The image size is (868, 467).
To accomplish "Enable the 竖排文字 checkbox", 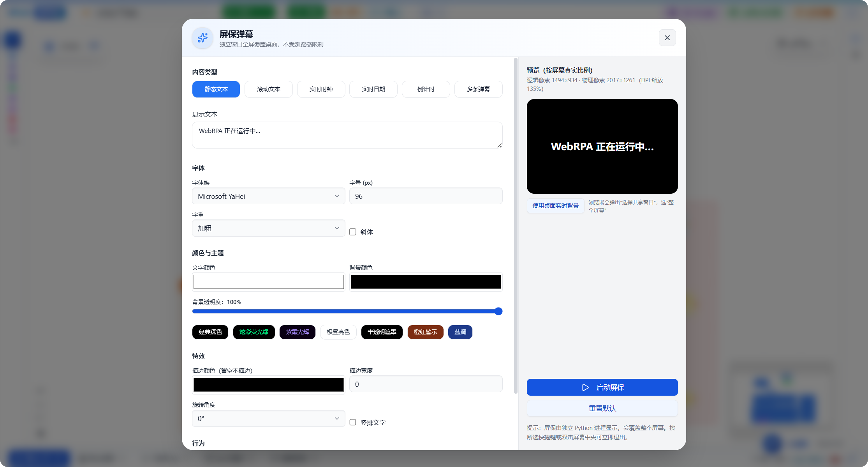I will [353, 422].
